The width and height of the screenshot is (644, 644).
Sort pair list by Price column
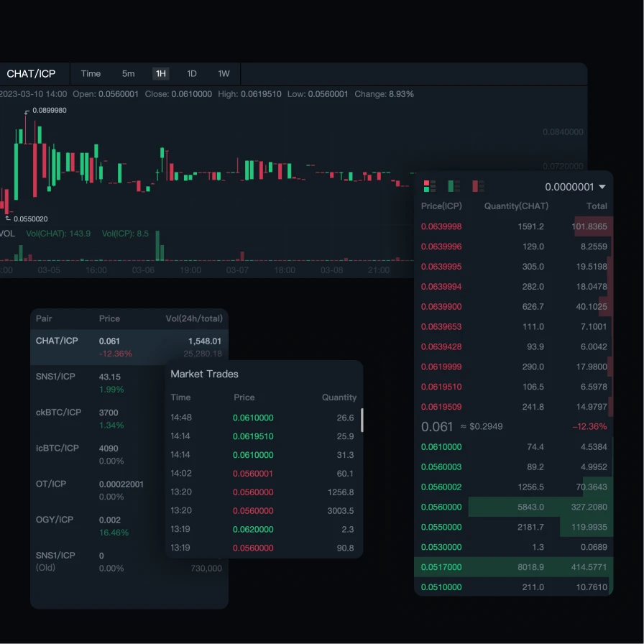pyautogui.click(x=109, y=318)
